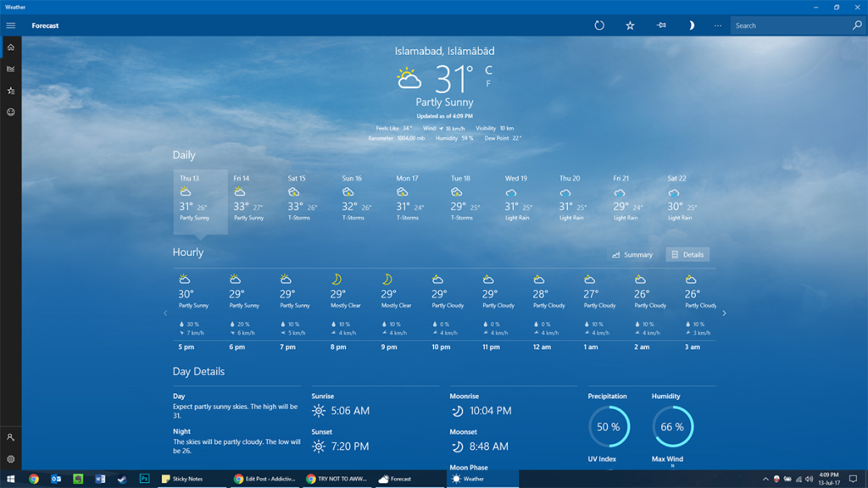This screenshot has height=488, width=868.
Task: Open the hamburger navigation menu
Action: click(x=10, y=25)
